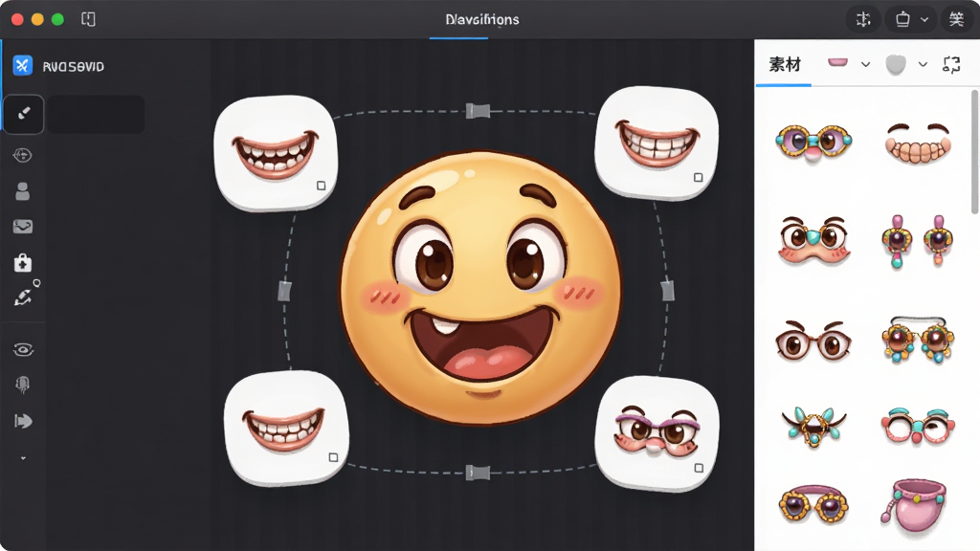Select the grinning teeth with eyebrows sticker

click(x=918, y=143)
